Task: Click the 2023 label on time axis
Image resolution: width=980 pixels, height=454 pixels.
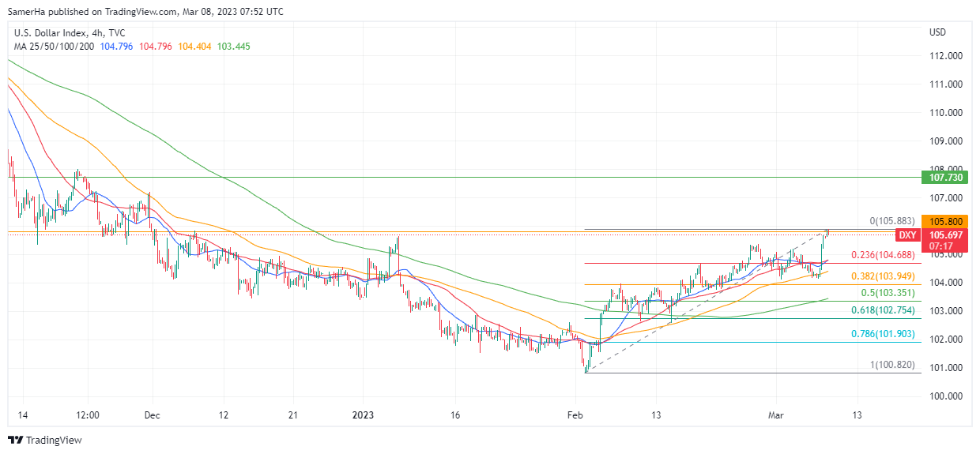Action: (363, 415)
